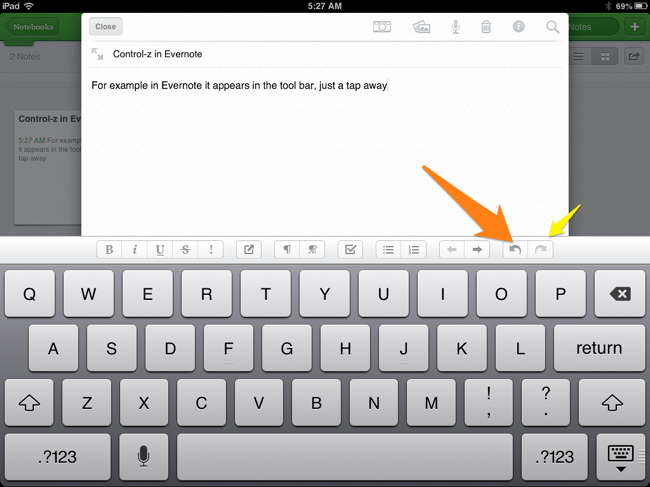650x487 pixels.
Task: Tap the '2 Notes' count label
Action: (x=25, y=57)
